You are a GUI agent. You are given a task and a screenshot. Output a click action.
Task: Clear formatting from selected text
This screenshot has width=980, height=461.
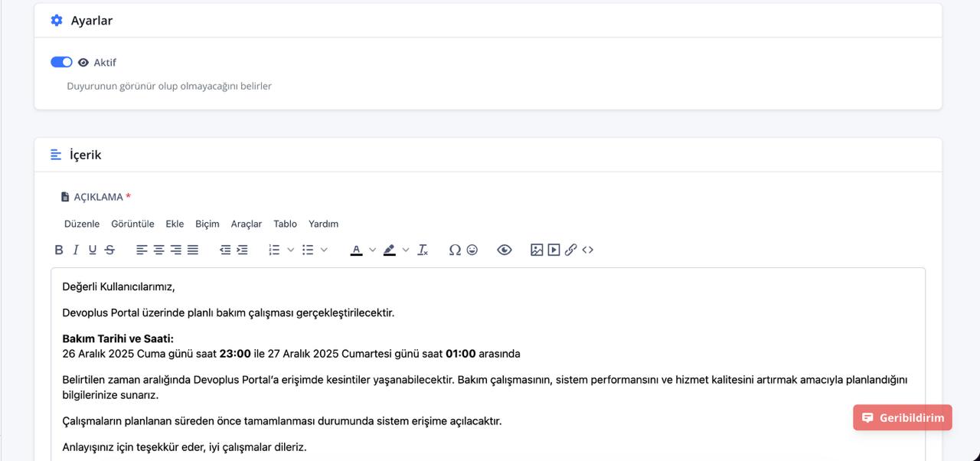(423, 250)
